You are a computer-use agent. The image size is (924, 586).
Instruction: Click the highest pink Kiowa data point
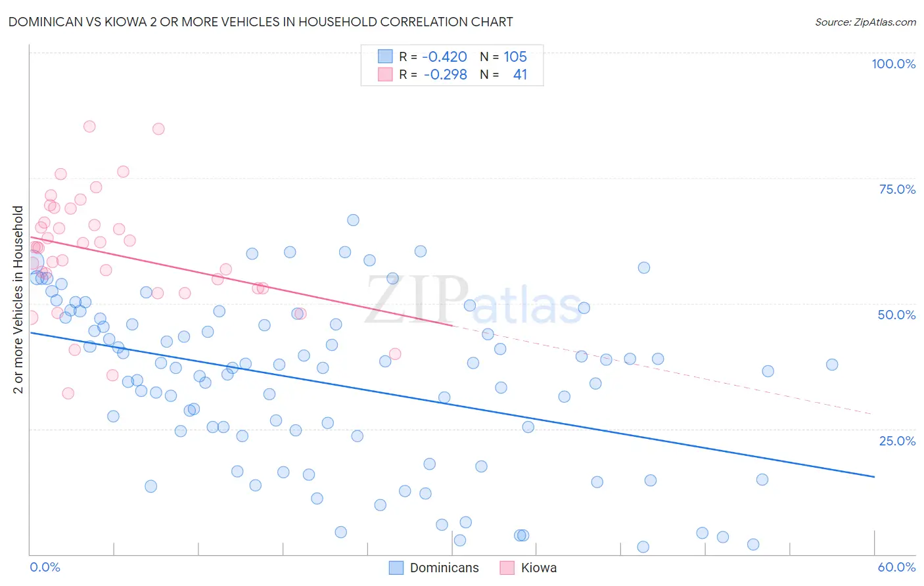pos(89,126)
